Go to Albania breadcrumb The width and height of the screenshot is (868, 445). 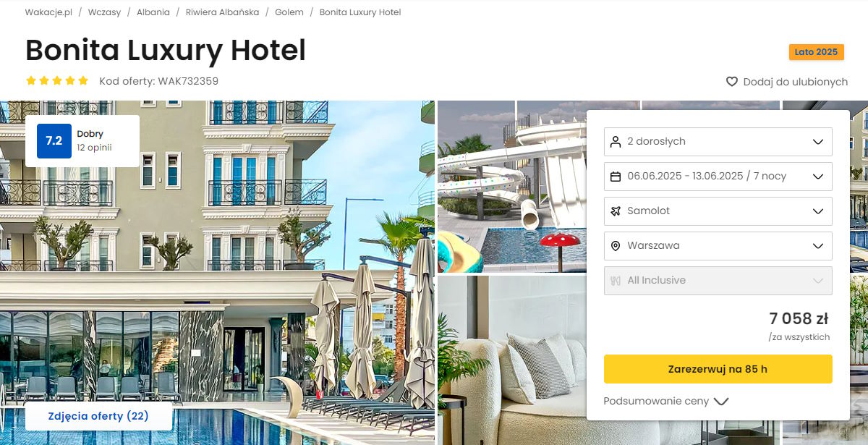click(153, 12)
